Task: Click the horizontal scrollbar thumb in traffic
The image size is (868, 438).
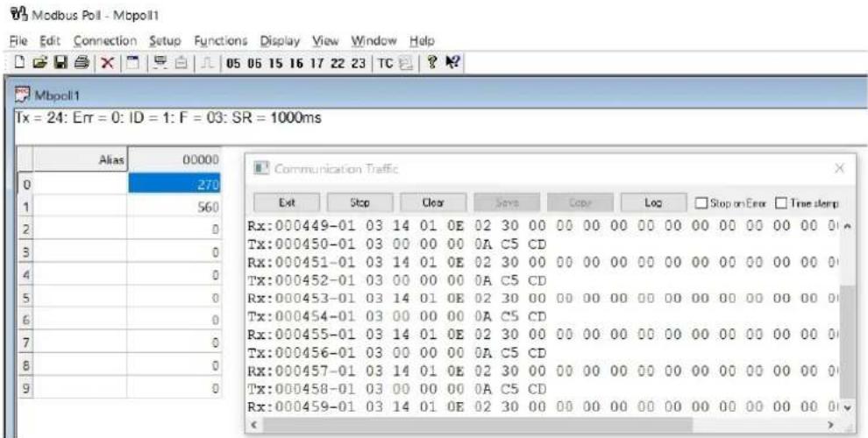Action: tap(477, 426)
